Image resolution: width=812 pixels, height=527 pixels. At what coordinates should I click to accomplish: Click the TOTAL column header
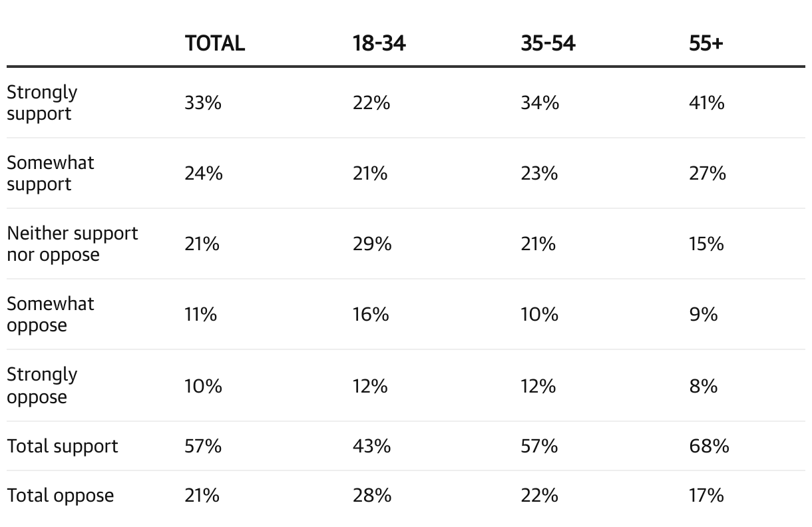(215, 43)
